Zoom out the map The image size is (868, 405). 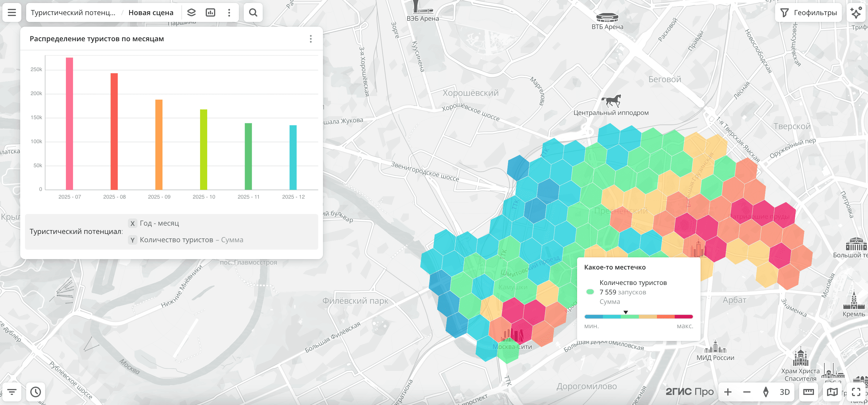point(747,392)
